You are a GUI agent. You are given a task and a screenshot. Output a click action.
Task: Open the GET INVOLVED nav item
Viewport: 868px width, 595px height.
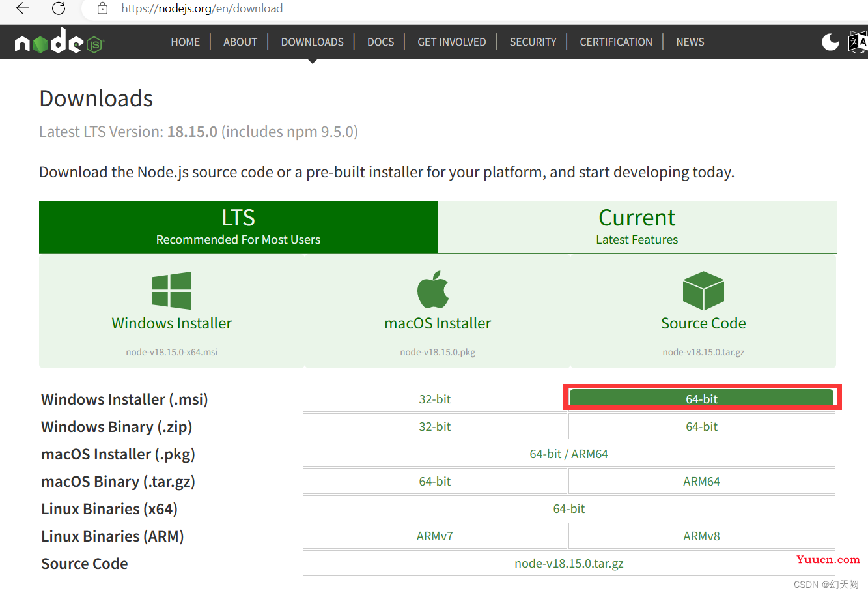pos(452,42)
